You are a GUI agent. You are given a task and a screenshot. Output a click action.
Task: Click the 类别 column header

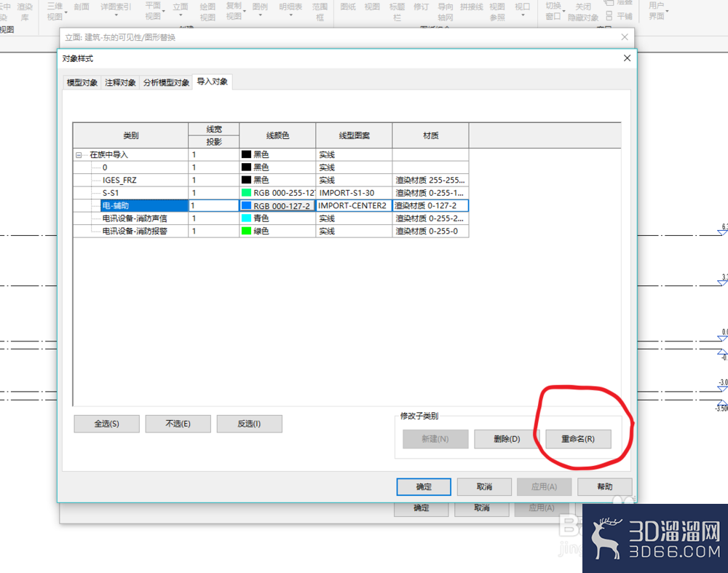pyautogui.click(x=131, y=135)
